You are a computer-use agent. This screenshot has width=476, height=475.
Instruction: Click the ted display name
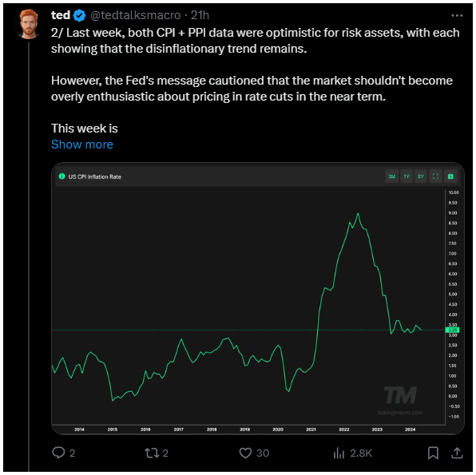[61, 15]
